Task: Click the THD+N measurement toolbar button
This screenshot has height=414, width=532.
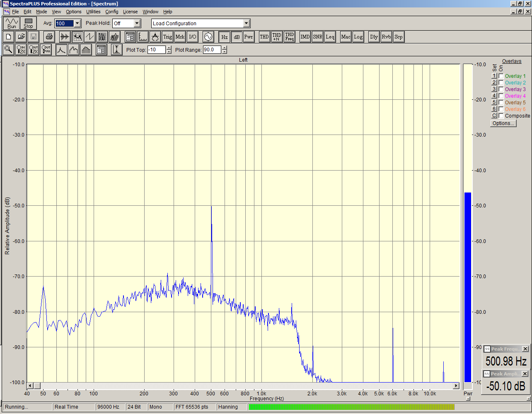Action: (277, 37)
